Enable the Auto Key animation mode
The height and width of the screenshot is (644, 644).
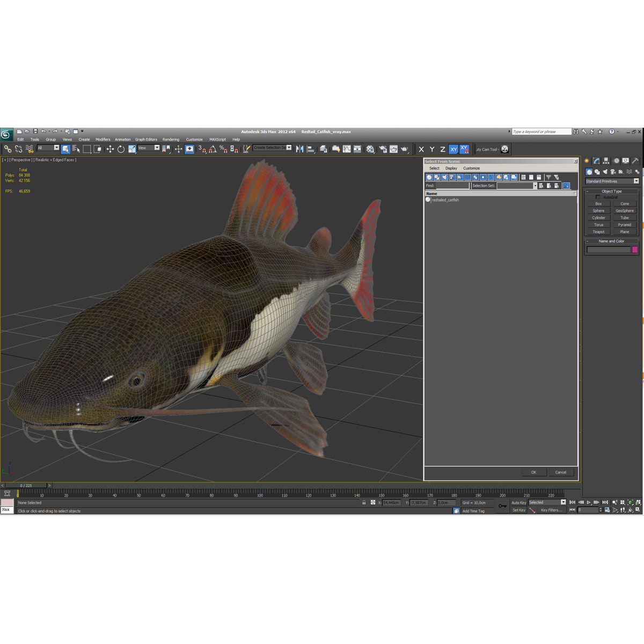pos(518,502)
